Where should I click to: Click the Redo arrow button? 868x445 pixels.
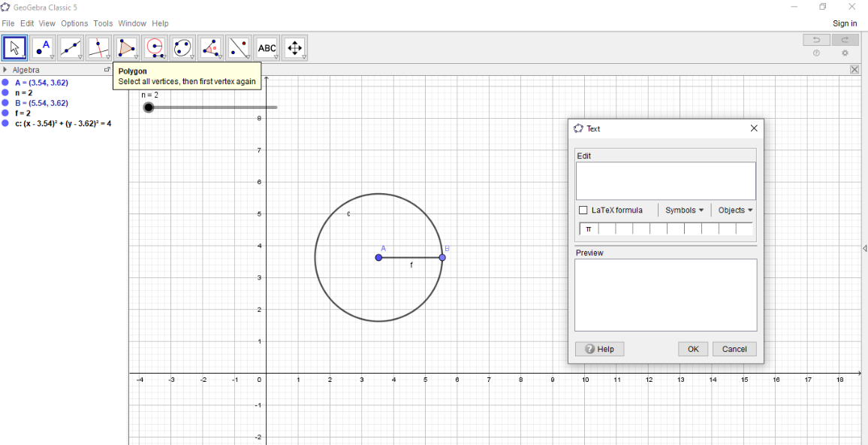[845, 40]
